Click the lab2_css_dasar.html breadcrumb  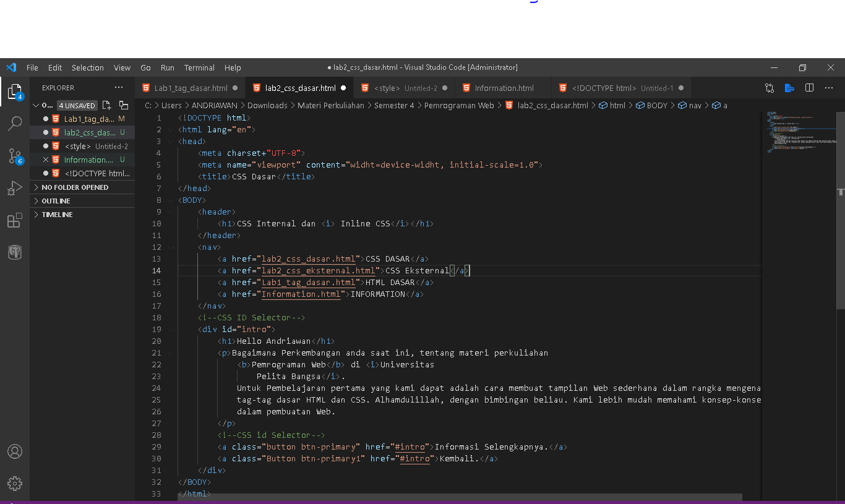(552, 105)
